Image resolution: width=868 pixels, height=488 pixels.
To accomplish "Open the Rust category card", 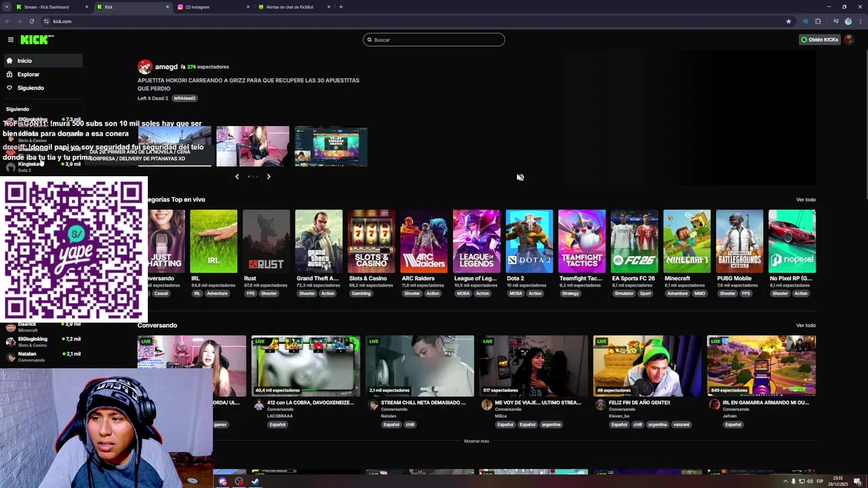I will (266, 241).
